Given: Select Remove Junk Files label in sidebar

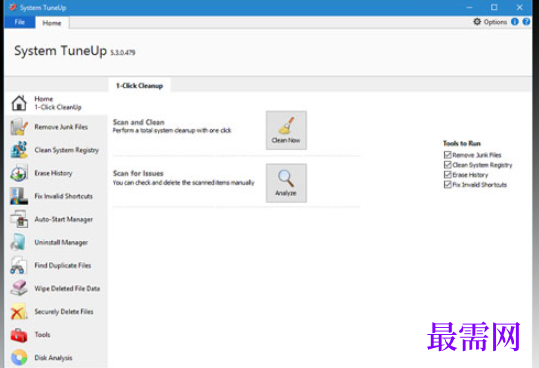Looking at the screenshot, I should (61, 127).
